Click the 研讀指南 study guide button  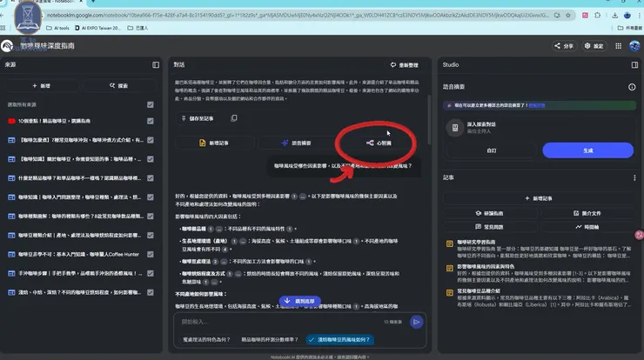490,213
